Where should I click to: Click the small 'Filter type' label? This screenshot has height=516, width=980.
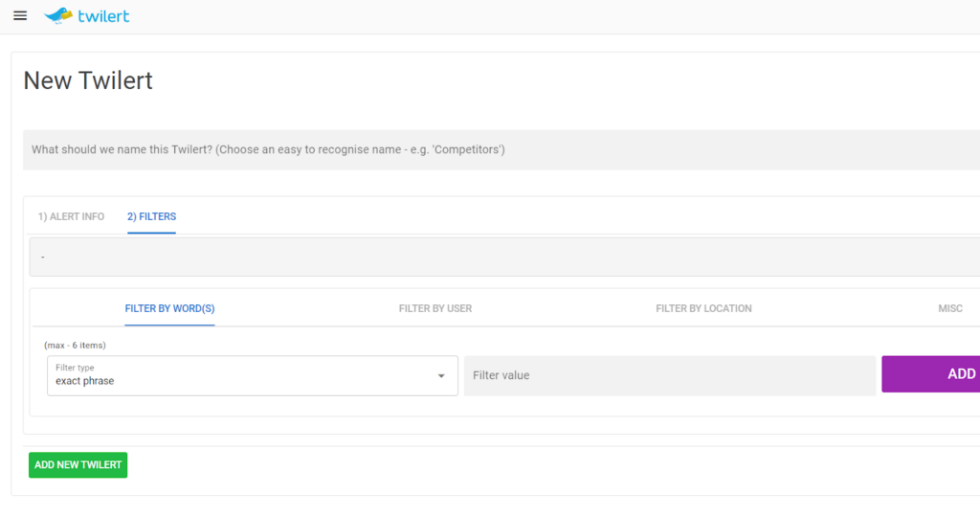tap(75, 368)
